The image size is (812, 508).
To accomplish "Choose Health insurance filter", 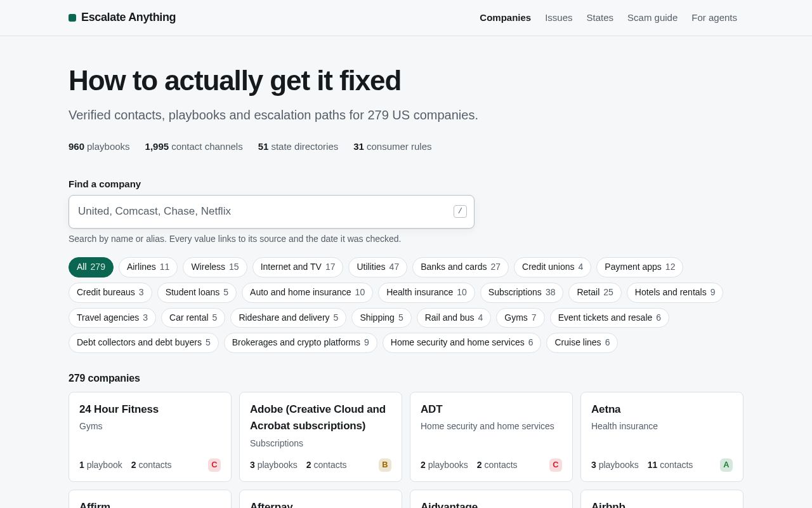I will pos(426,293).
